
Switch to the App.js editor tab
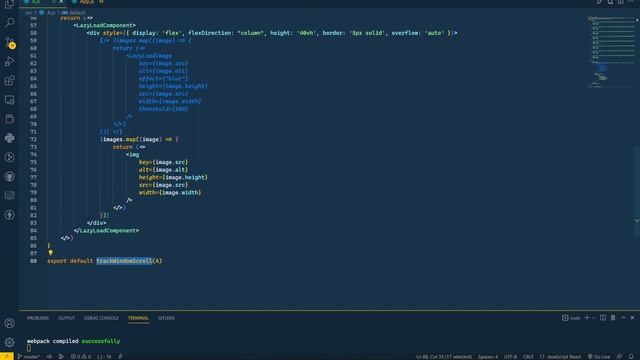click(88, 2)
